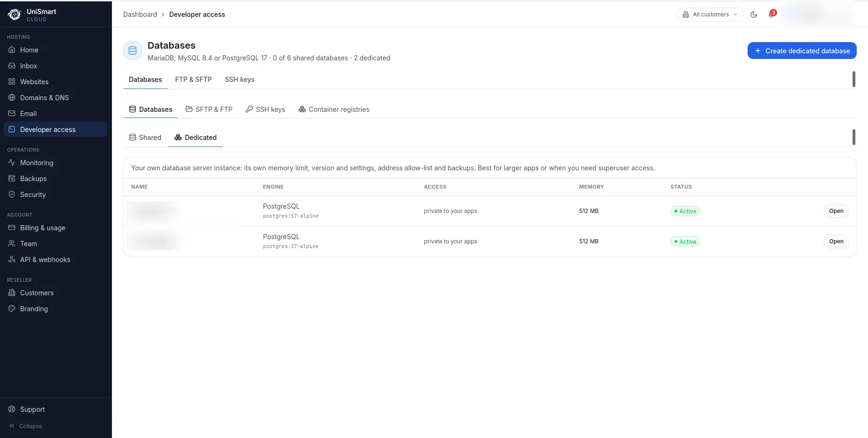
Task: Click Active status badge in first row
Action: point(685,212)
